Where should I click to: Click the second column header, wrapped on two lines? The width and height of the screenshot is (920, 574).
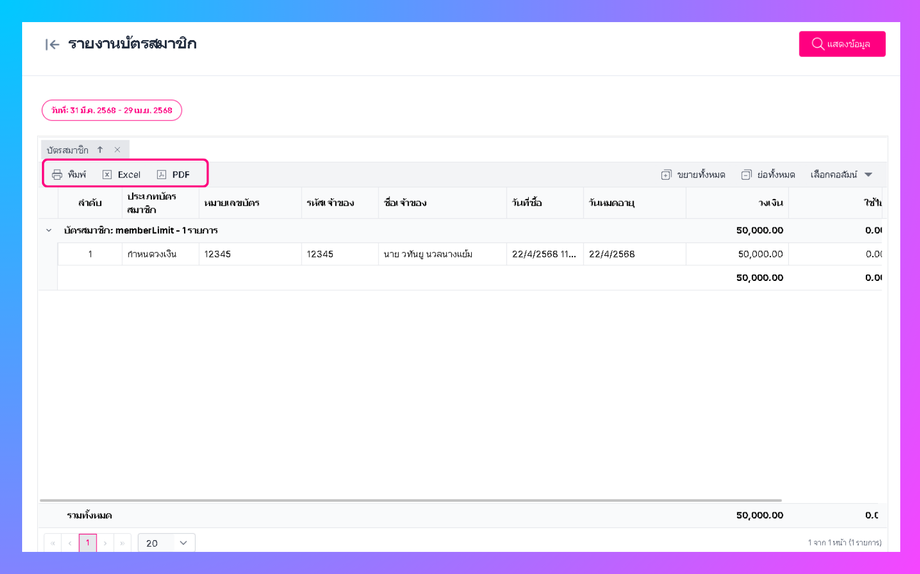pyautogui.click(x=160, y=203)
